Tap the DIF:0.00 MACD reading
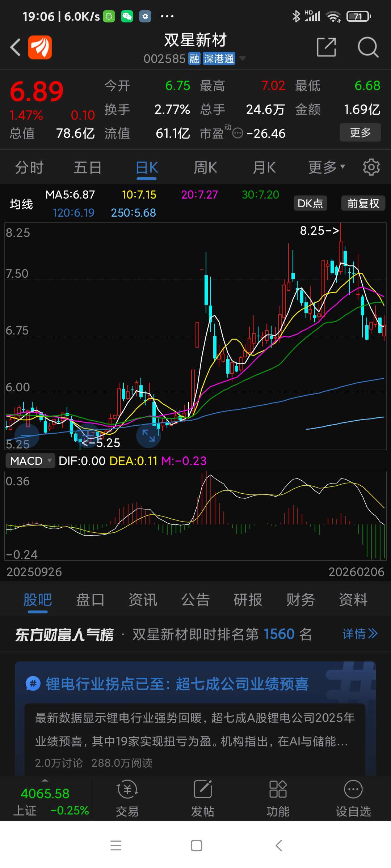391x868 pixels. (x=82, y=461)
